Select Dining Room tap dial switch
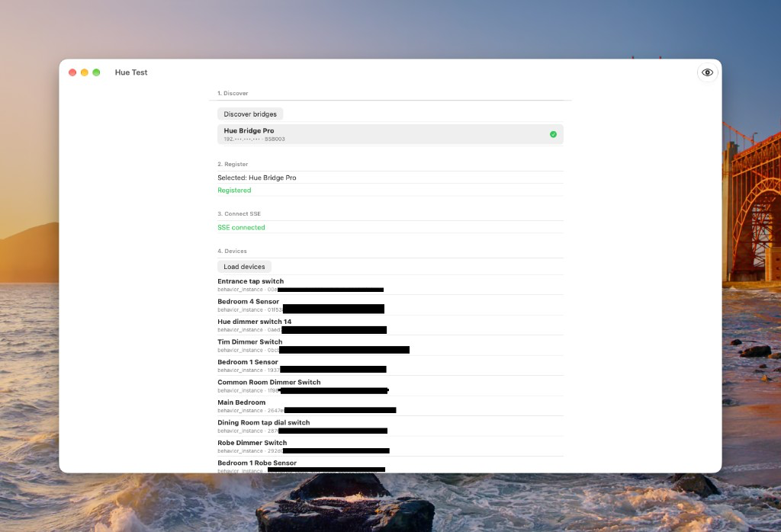 pos(390,426)
